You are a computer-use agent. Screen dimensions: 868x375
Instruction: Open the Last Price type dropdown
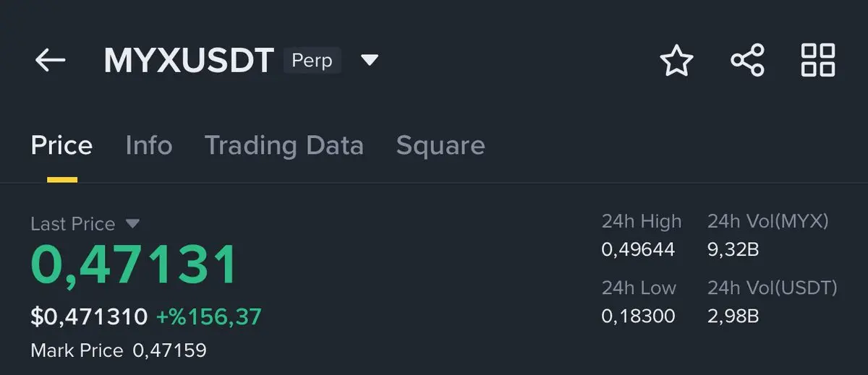click(x=133, y=224)
